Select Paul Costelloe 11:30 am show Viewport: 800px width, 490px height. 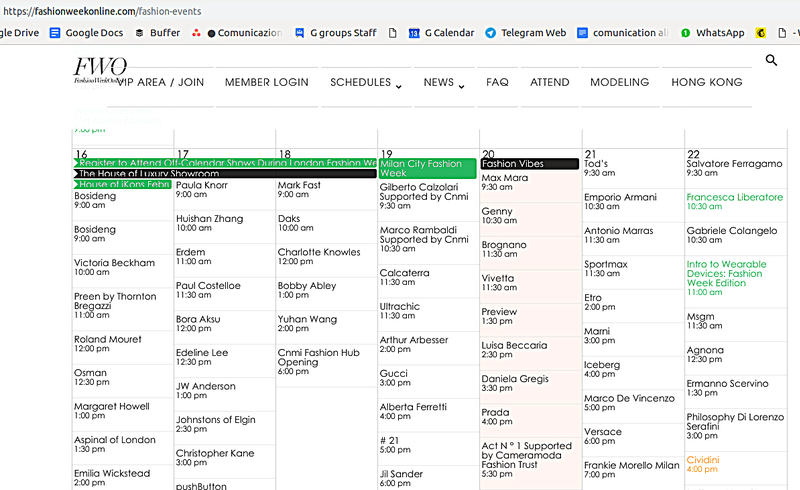(208, 290)
